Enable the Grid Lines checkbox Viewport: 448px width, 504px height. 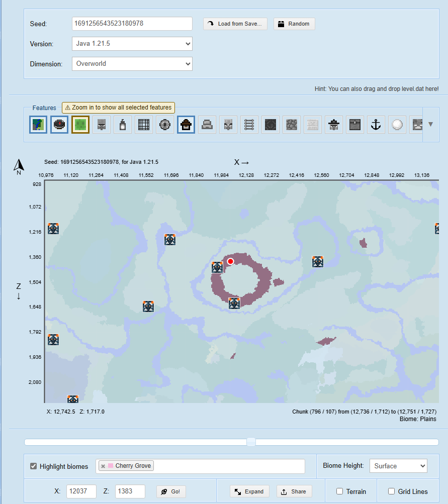391,491
